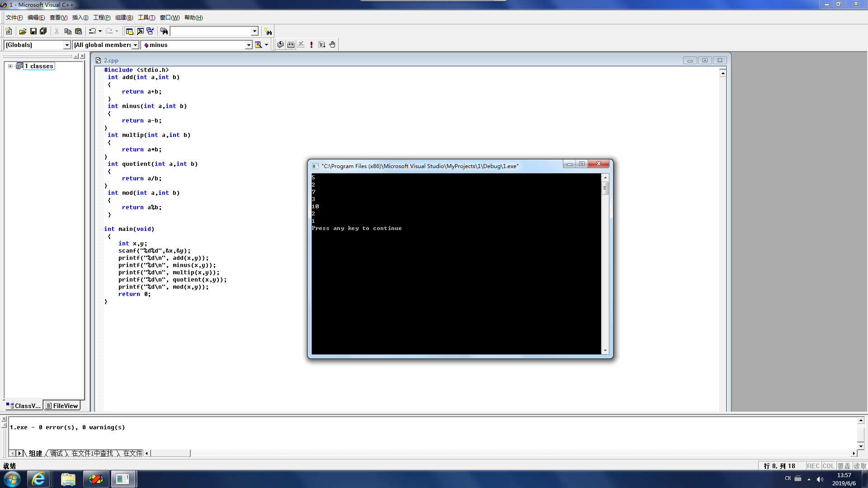
Task: Toggle COL mode in status bar
Action: point(828,466)
